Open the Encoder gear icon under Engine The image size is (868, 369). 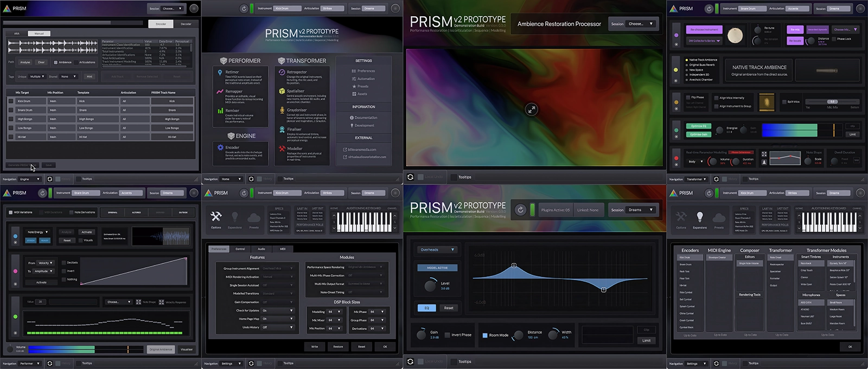pos(220,147)
